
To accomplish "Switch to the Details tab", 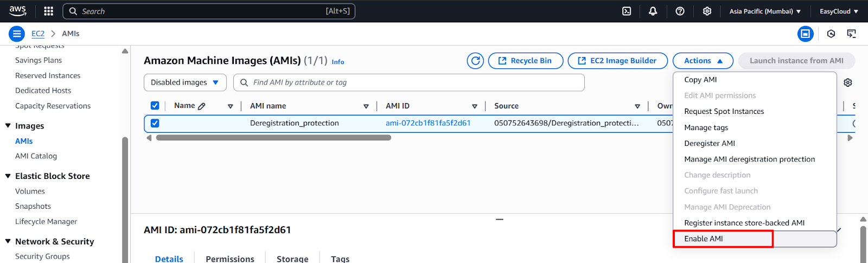I will coord(169,259).
